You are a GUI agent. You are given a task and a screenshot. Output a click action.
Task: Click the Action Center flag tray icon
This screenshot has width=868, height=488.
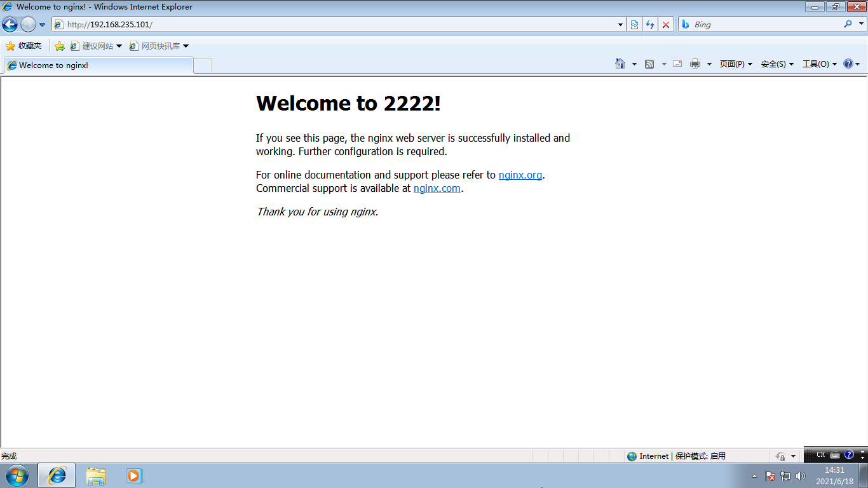(x=770, y=476)
